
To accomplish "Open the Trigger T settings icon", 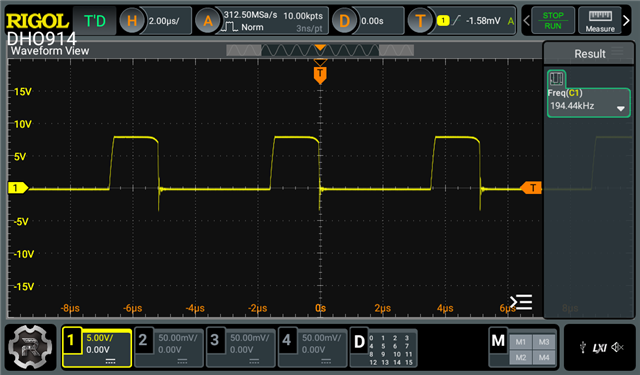I will pyautogui.click(x=420, y=20).
